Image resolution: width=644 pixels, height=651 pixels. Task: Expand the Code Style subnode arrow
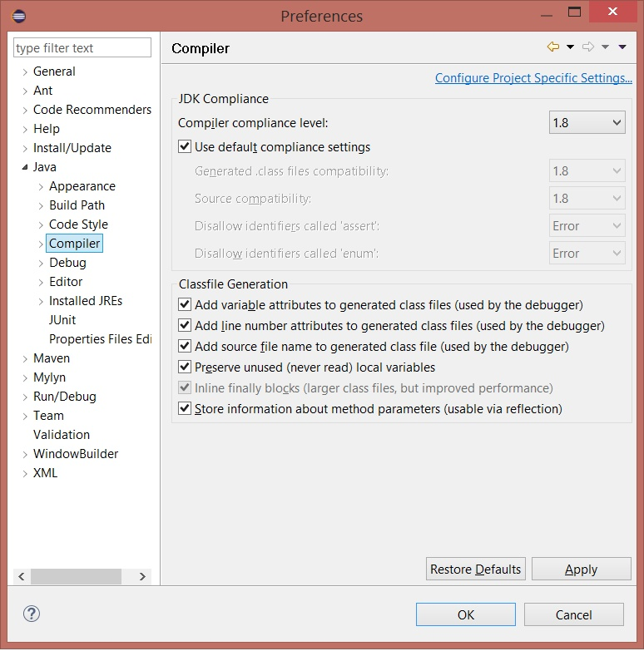click(41, 225)
